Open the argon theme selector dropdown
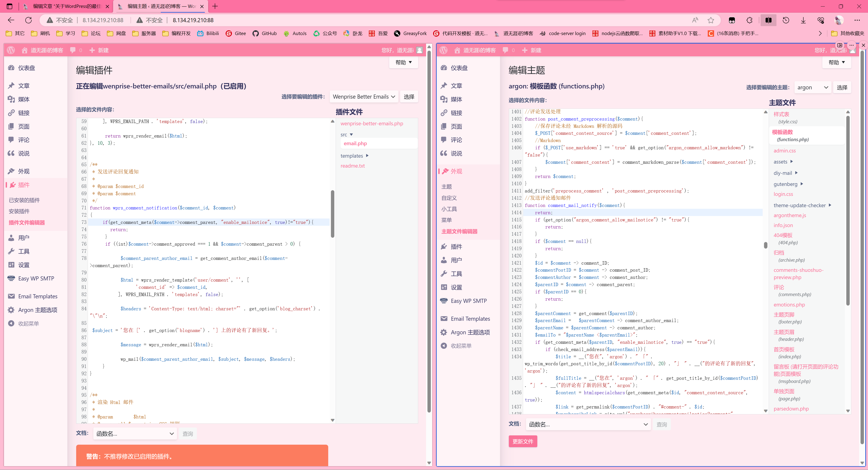The image size is (868, 470). point(812,87)
